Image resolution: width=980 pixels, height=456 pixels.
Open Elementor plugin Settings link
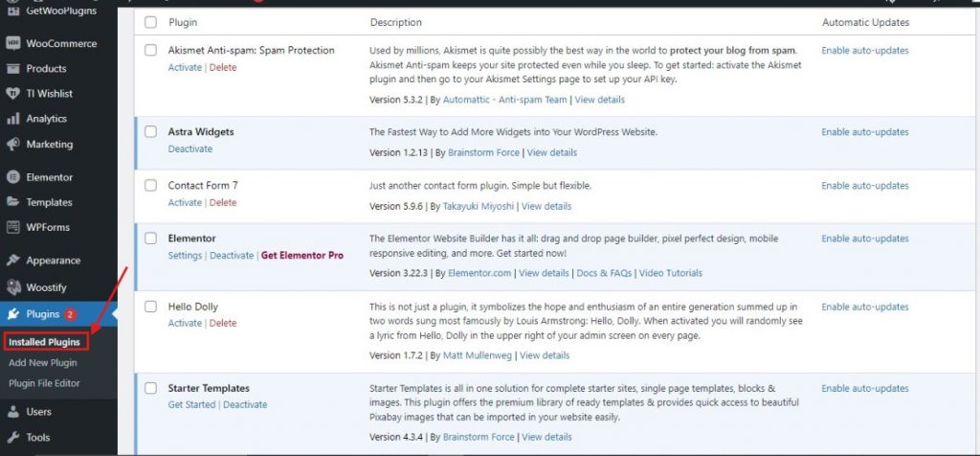[x=185, y=255]
